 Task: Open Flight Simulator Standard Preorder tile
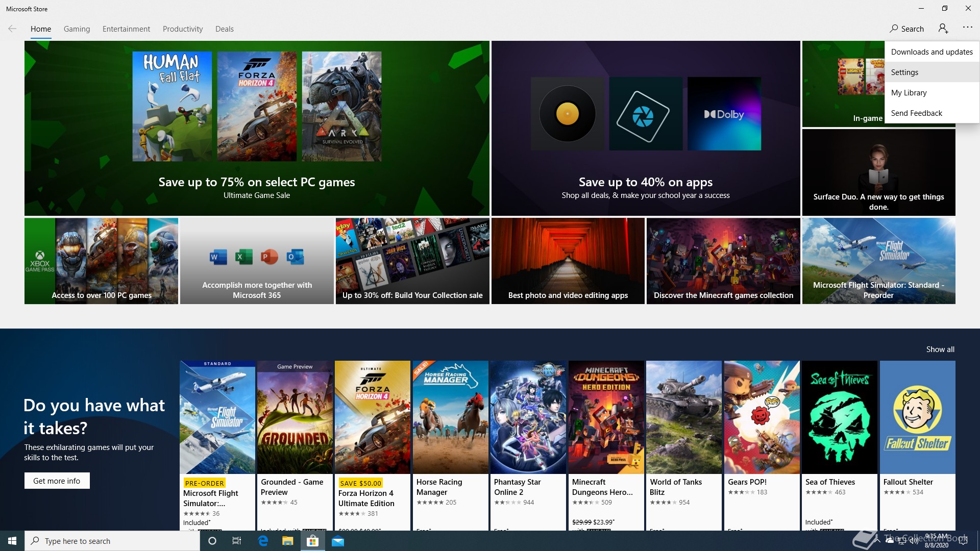click(x=878, y=261)
